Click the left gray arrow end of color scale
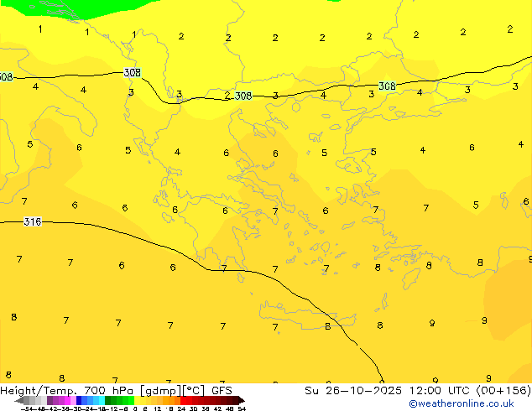 point(18,400)
